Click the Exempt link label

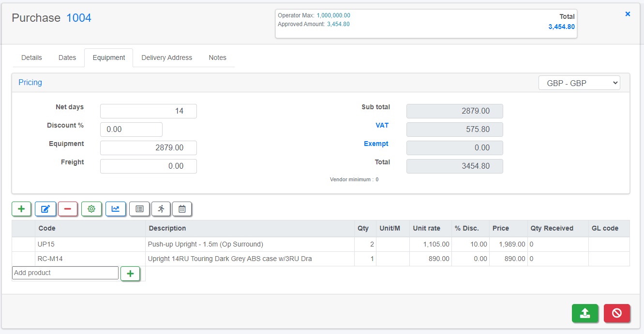pyautogui.click(x=376, y=144)
